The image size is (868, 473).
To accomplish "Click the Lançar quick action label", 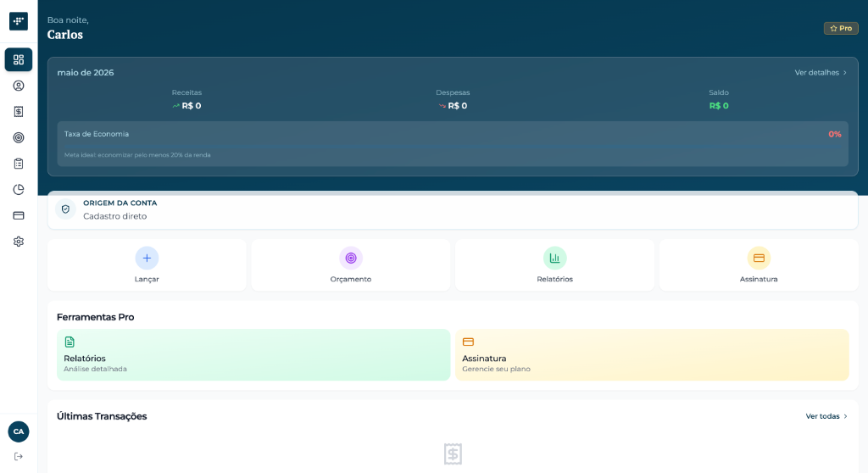I will [147, 279].
